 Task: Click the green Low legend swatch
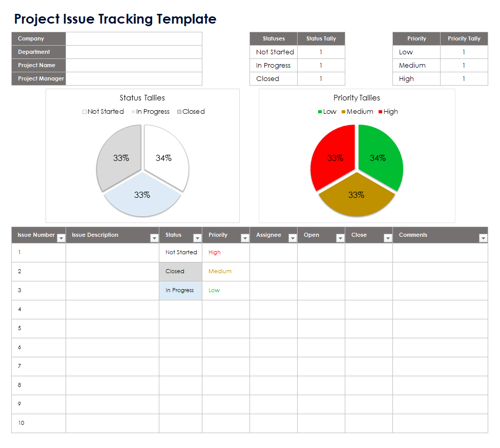pos(320,112)
